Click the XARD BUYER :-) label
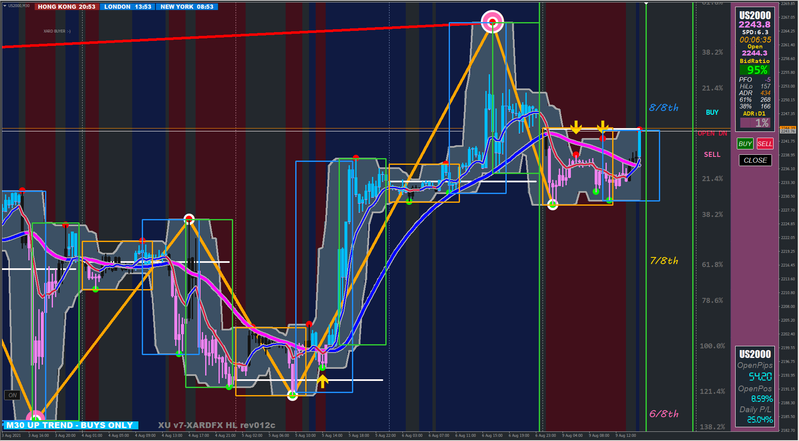Screen dimensions: 799x441 point(57,31)
